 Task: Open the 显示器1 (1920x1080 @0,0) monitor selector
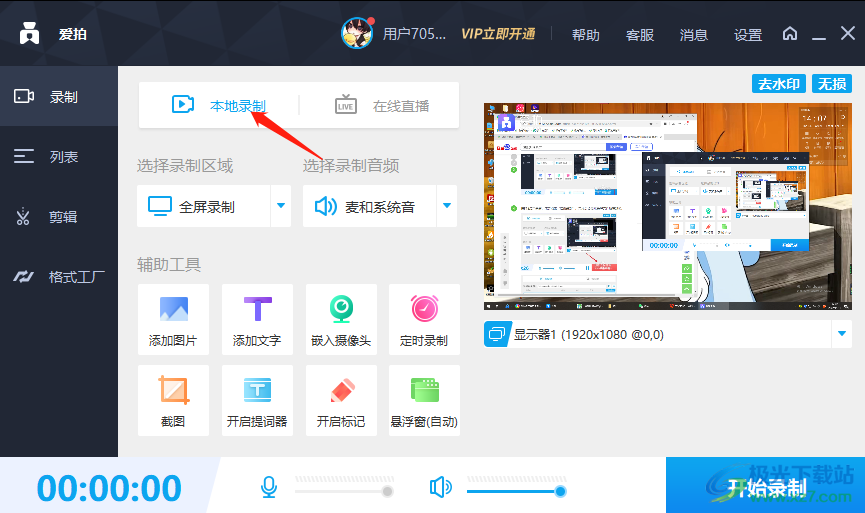668,334
